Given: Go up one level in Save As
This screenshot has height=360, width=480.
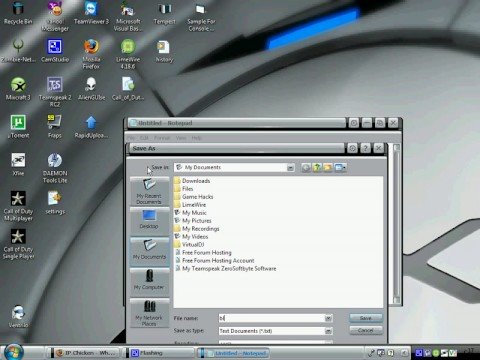Looking at the screenshot, I should [x=317, y=167].
